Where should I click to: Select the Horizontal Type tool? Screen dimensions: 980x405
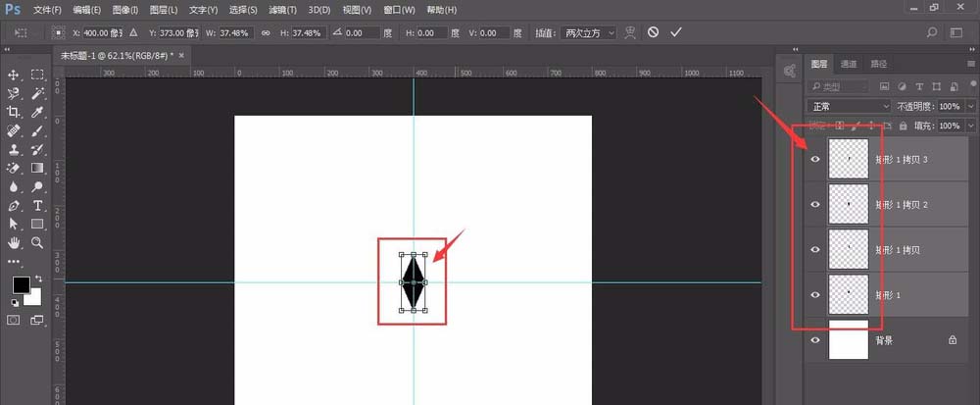point(37,205)
